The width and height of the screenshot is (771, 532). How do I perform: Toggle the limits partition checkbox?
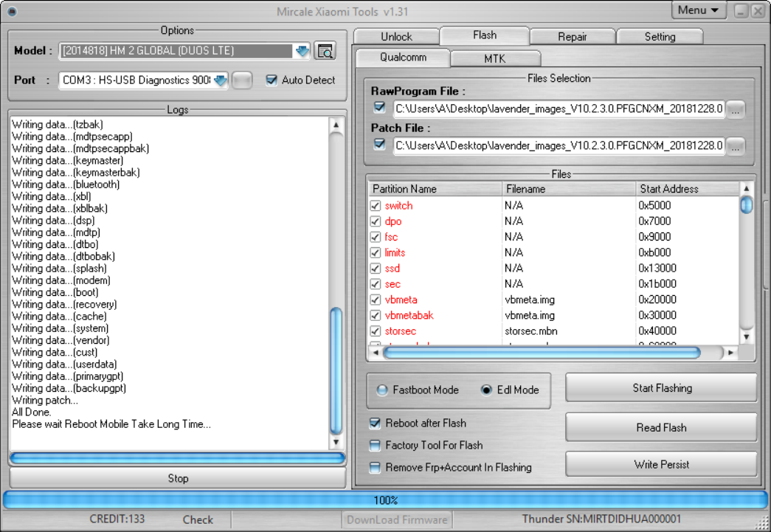coord(376,253)
